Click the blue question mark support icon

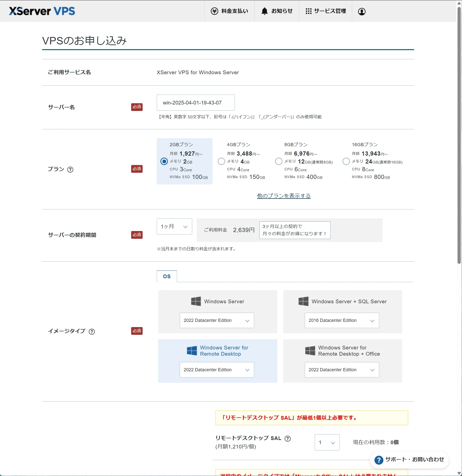379,460
